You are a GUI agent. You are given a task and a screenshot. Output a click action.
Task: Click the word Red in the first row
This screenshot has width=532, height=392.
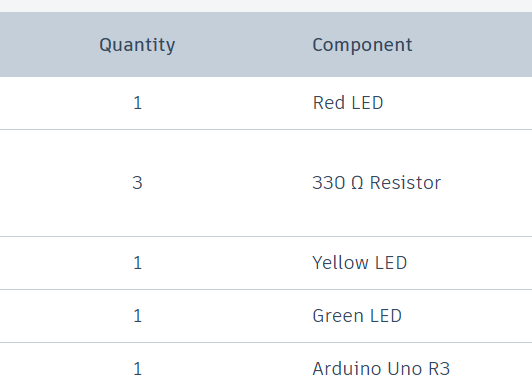tap(329, 103)
